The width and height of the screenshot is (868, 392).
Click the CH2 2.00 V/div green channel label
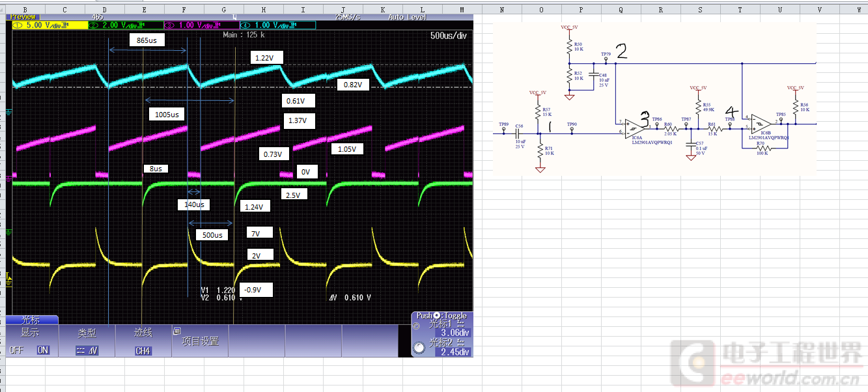click(126, 25)
